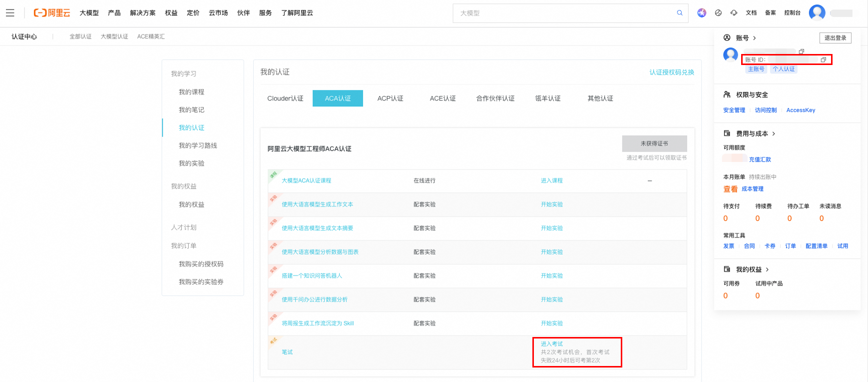The width and height of the screenshot is (868, 382).
Task: Open 我的课程 in the left sidebar
Action: click(192, 92)
